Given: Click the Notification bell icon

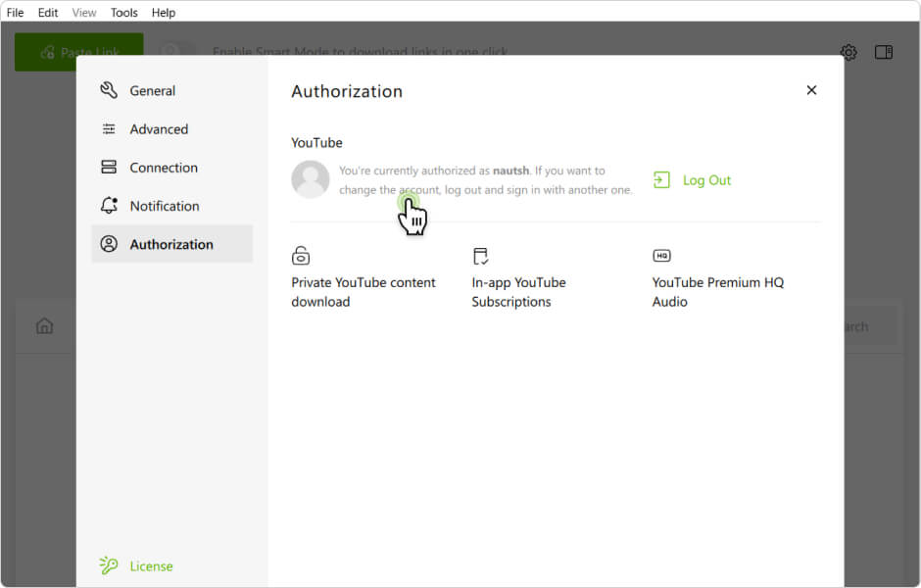Looking at the screenshot, I should coord(109,206).
